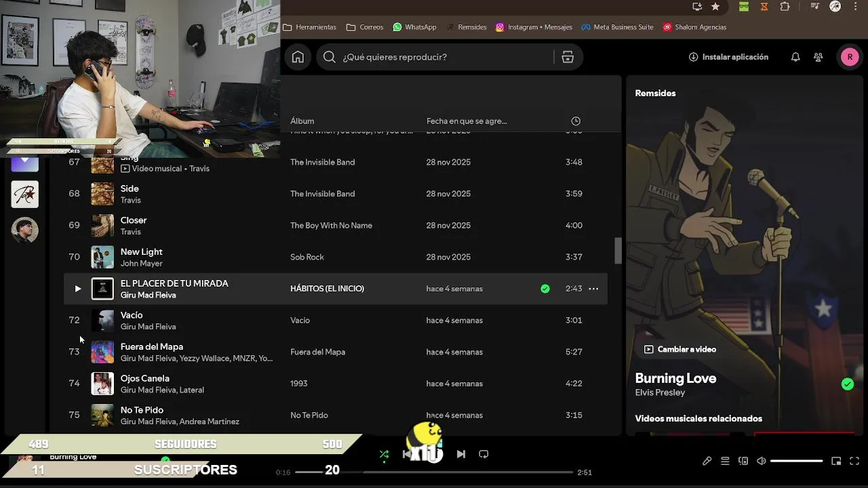Open the Friends activity icon
The image size is (868, 488).
tap(818, 57)
